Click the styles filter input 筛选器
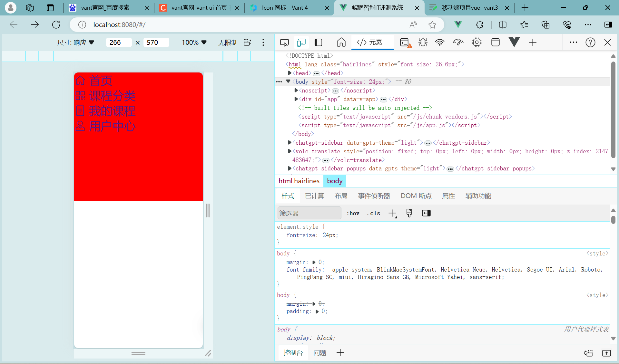Screen dimensions: 619x364 309,213
